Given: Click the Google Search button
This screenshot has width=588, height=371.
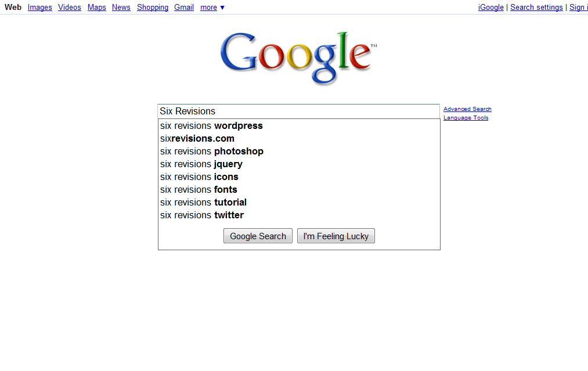Looking at the screenshot, I should [x=258, y=236].
